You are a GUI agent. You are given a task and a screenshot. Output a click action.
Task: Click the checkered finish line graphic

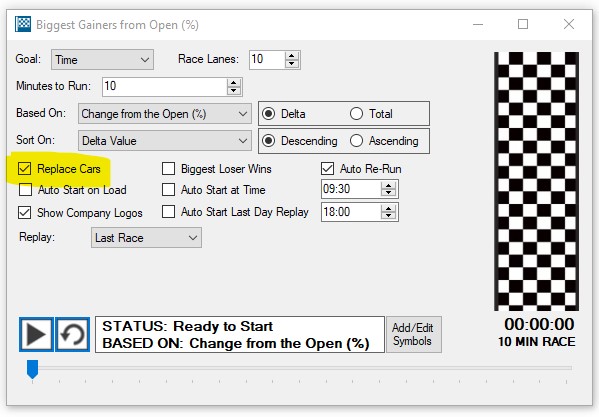click(536, 181)
